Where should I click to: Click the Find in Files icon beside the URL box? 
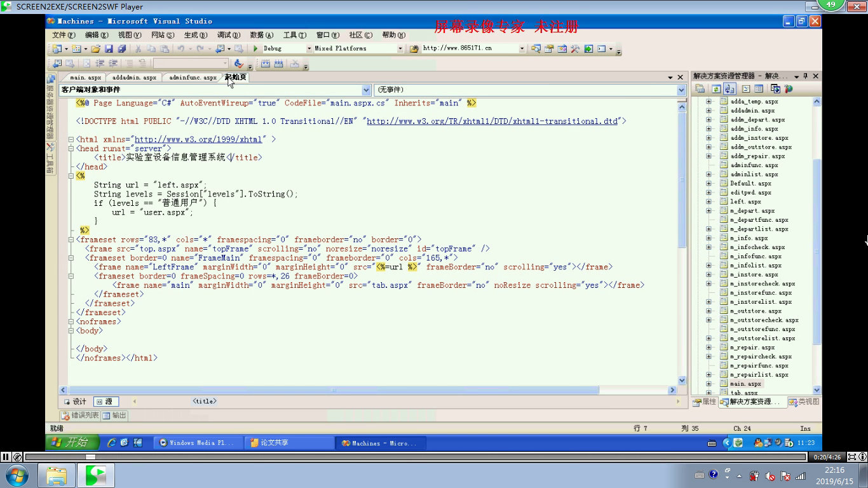click(414, 48)
